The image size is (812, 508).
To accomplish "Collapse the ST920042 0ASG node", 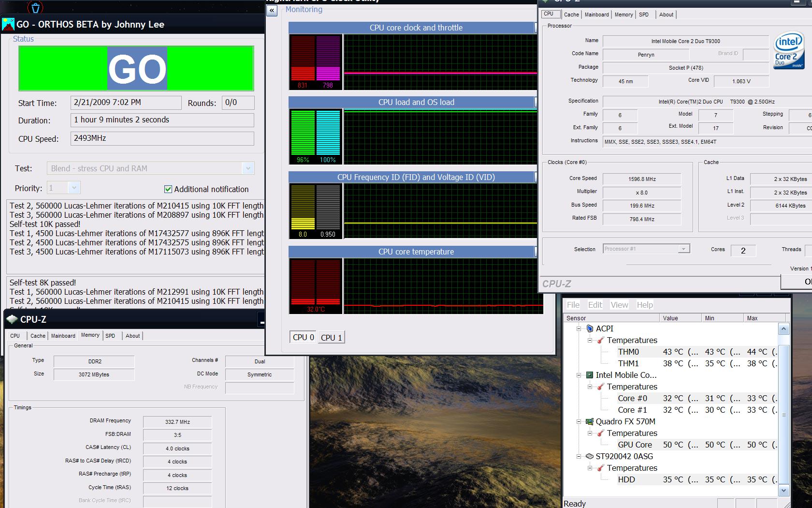I will [x=579, y=456].
